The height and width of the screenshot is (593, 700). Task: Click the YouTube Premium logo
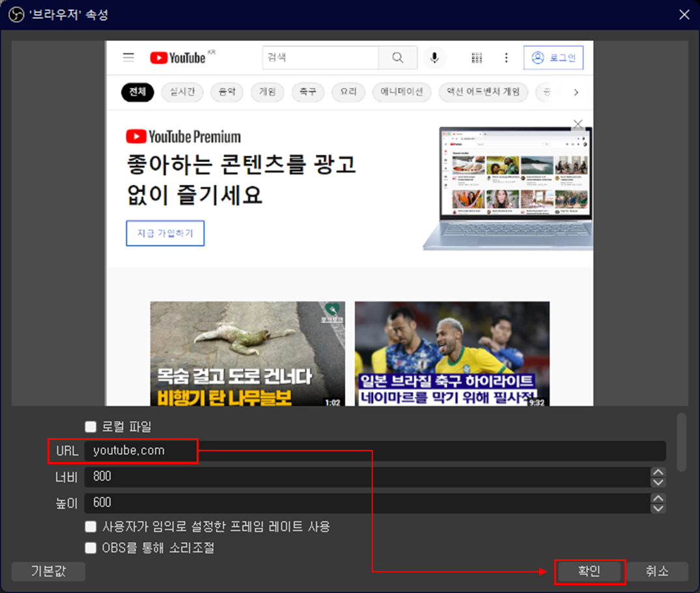point(184,137)
